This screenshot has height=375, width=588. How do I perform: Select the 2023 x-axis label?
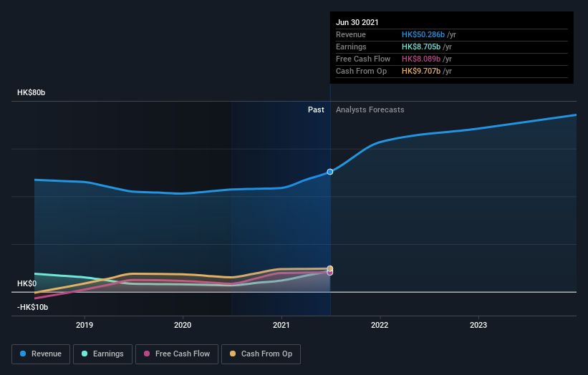pos(478,325)
